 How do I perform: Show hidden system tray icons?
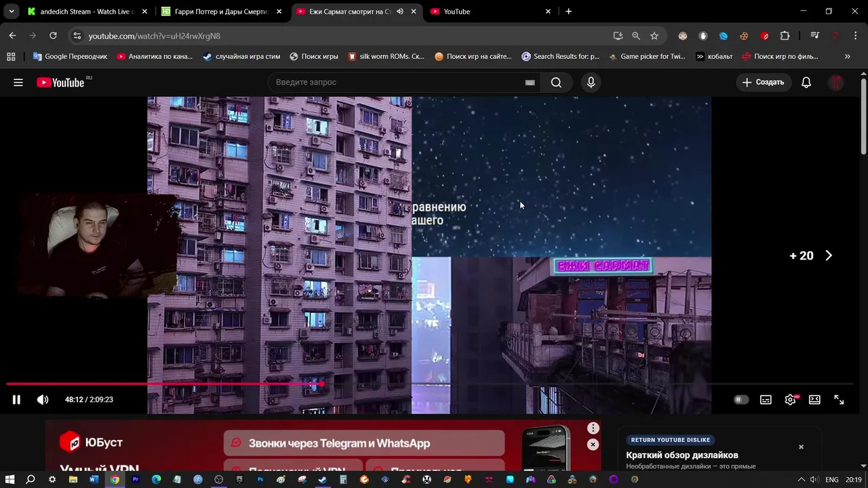[801, 480]
